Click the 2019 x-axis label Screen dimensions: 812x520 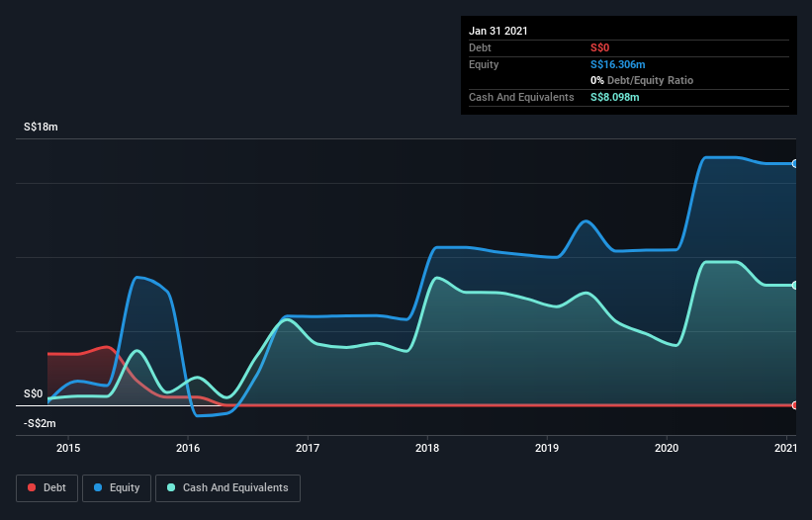547,448
